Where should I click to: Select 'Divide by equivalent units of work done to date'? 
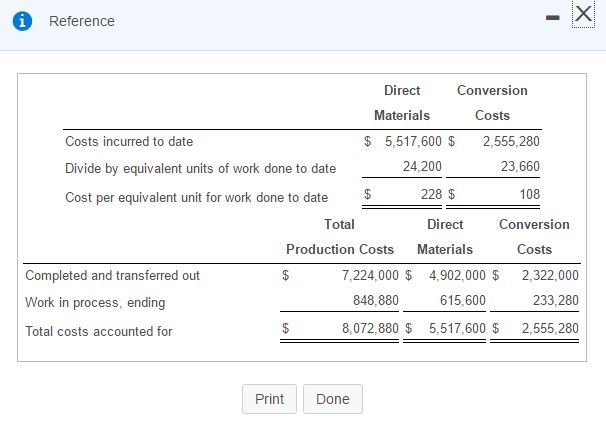(x=201, y=169)
